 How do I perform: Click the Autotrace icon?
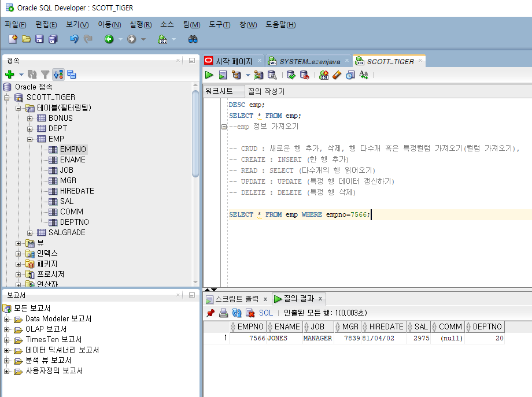259,75
